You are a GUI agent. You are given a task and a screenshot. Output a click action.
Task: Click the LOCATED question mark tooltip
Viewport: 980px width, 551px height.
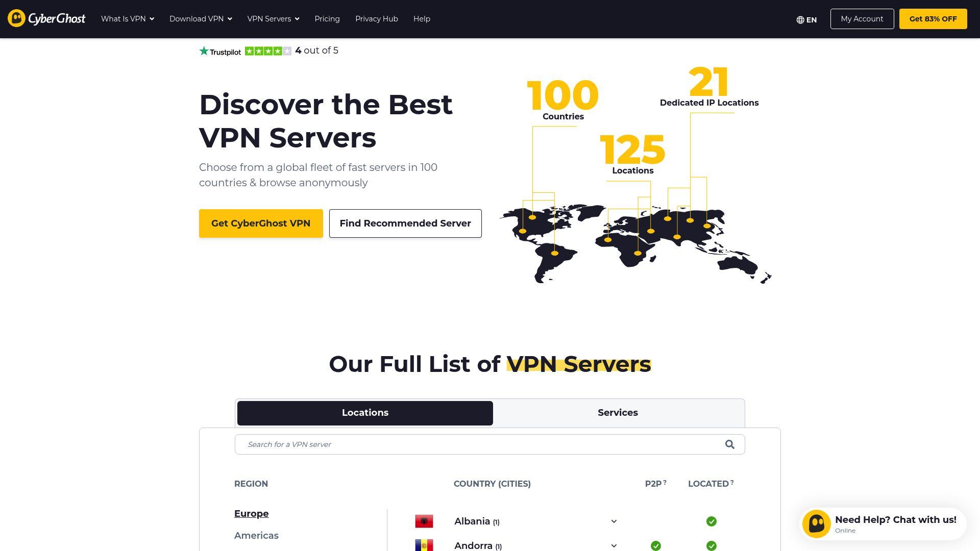pyautogui.click(x=732, y=482)
